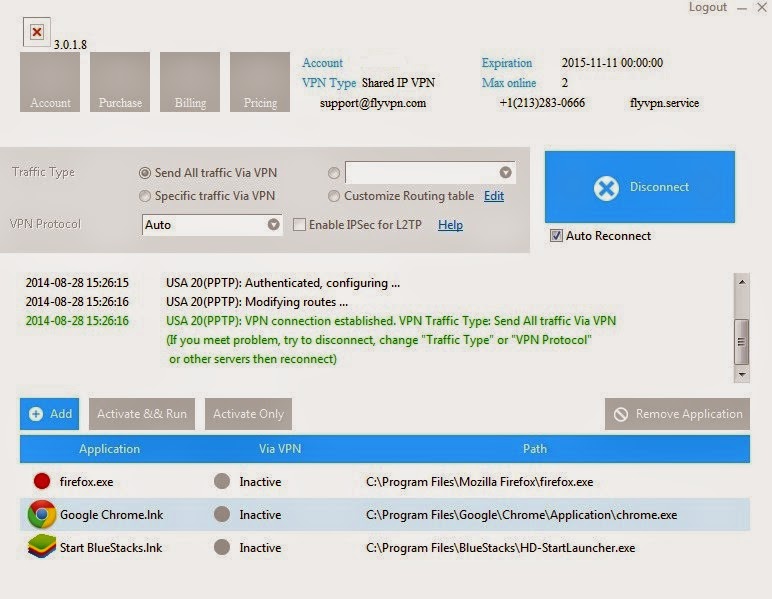Open the Purchase tile
This screenshot has width=772, height=599.
pyautogui.click(x=120, y=82)
